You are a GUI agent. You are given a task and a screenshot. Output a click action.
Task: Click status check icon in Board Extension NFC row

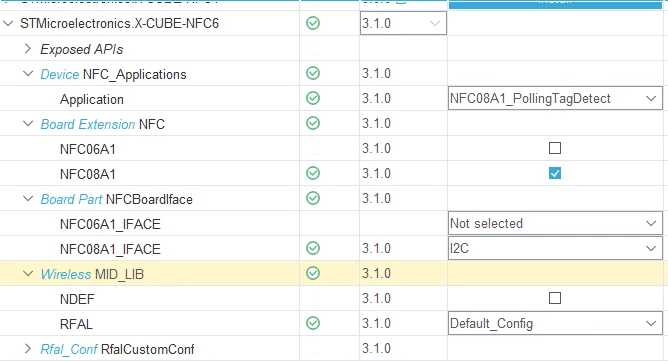pyautogui.click(x=313, y=124)
